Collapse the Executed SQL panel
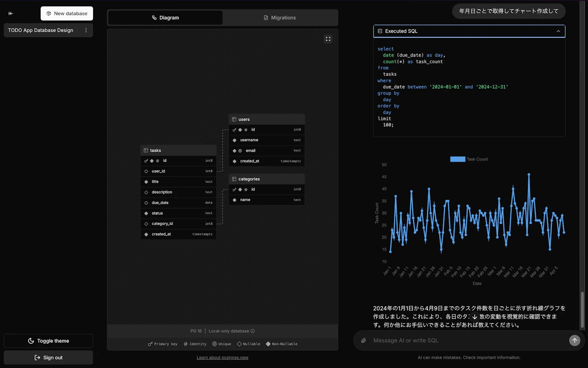Image resolution: width=588 pixels, height=368 pixels. (558, 31)
